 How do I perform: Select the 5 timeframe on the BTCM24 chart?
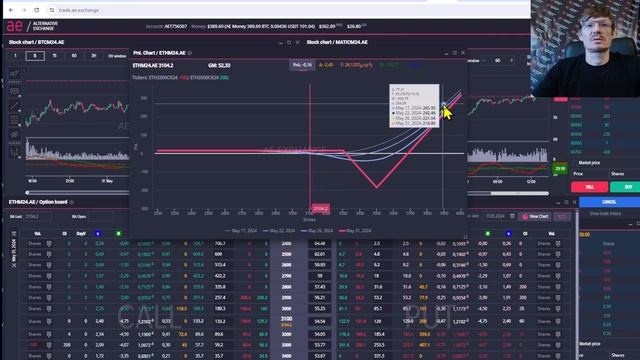click(35, 56)
